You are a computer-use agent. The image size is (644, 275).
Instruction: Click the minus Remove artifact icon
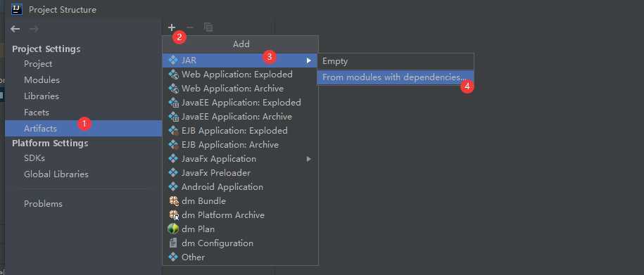tap(190, 27)
